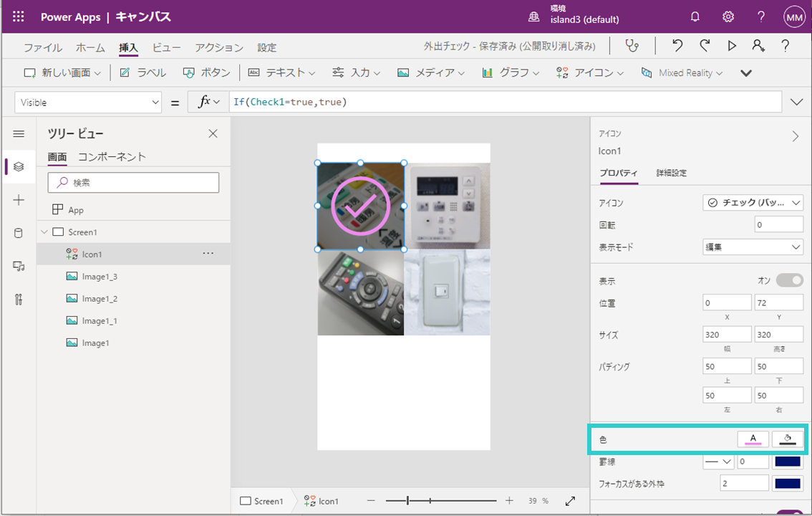Open the Advanced tools icon
Screen dimensions: 812x516
click(x=19, y=300)
